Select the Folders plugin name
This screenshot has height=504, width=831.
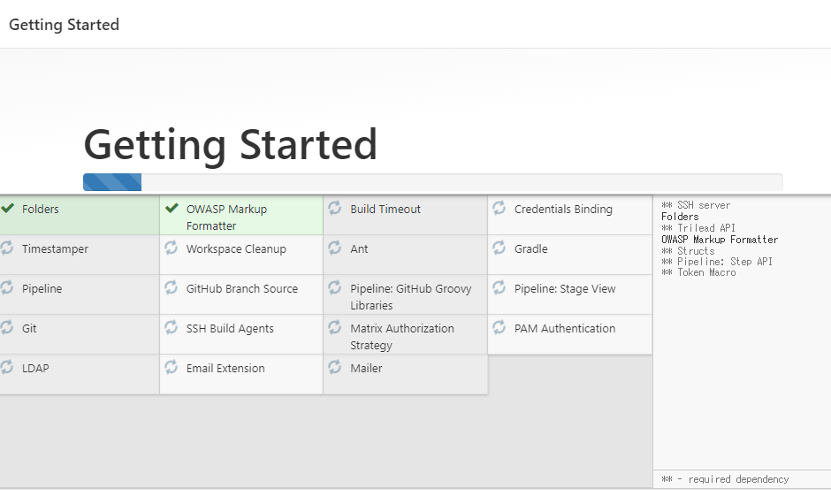coord(41,209)
